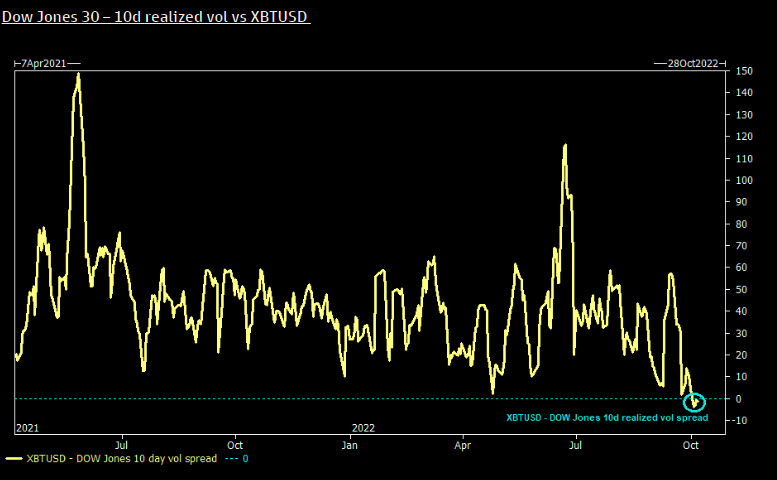Click the yellow legend line swatch
This screenshot has height=480, width=777.
tap(13, 459)
